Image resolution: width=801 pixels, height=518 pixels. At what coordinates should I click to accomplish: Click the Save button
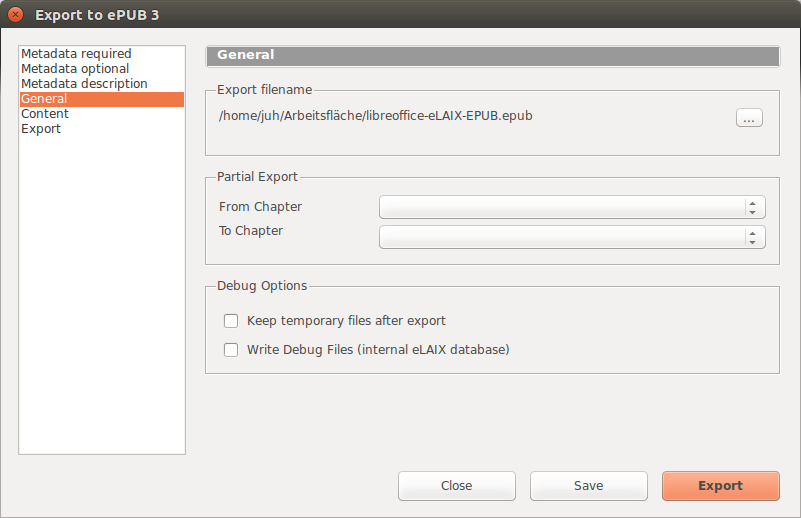[588, 486]
